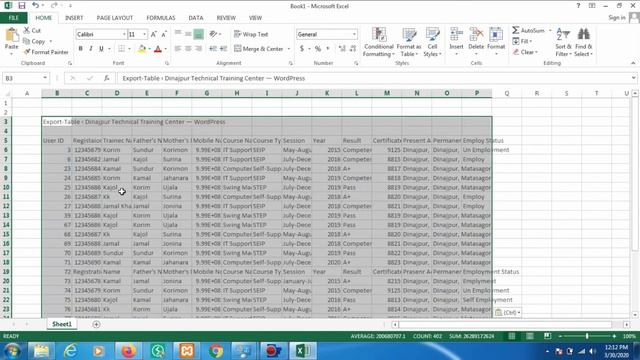Click the Orientation text angle icon
640x360 pixels.
(213, 34)
